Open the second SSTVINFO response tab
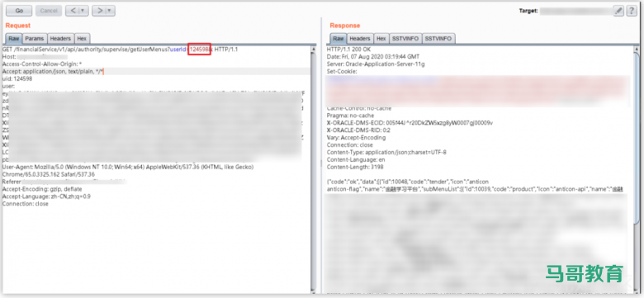644x298 pixels. pos(438,38)
